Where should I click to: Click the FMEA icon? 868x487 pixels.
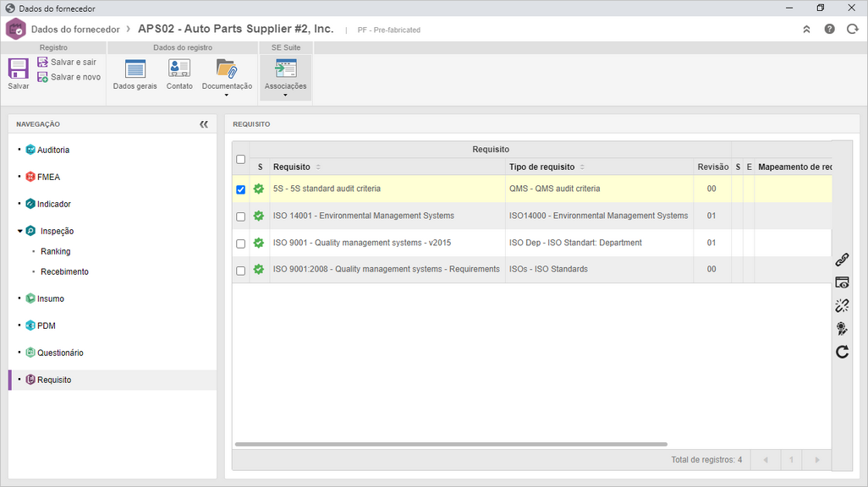coord(30,177)
